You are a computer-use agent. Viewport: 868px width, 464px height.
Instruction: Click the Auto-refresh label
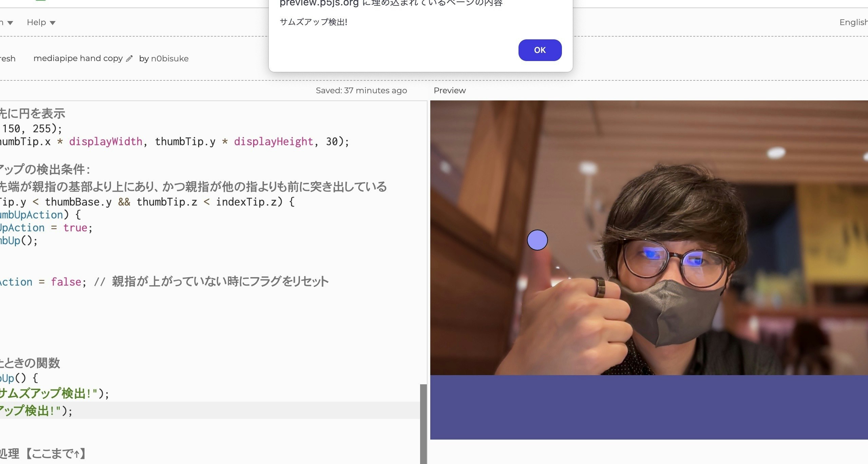7,59
